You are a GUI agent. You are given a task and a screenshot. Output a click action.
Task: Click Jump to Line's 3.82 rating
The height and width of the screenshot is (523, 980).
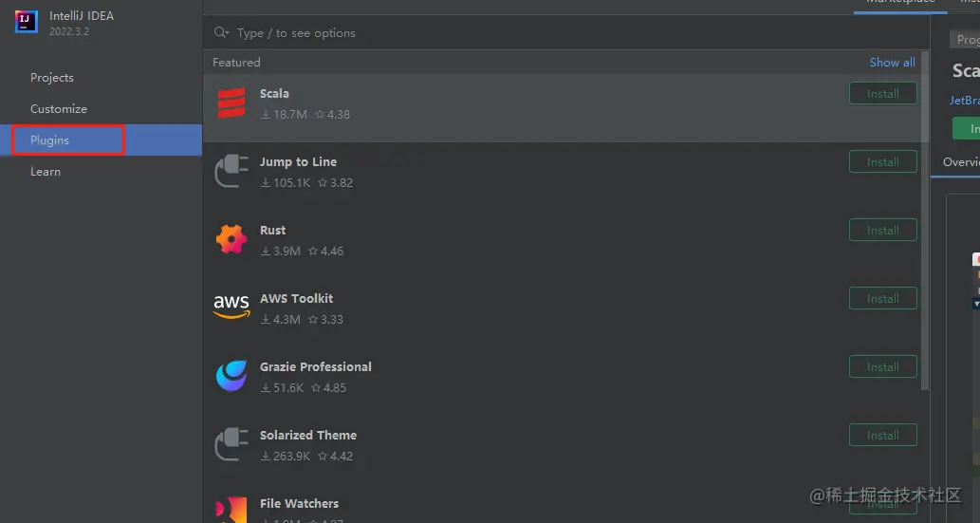[x=335, y=182]
